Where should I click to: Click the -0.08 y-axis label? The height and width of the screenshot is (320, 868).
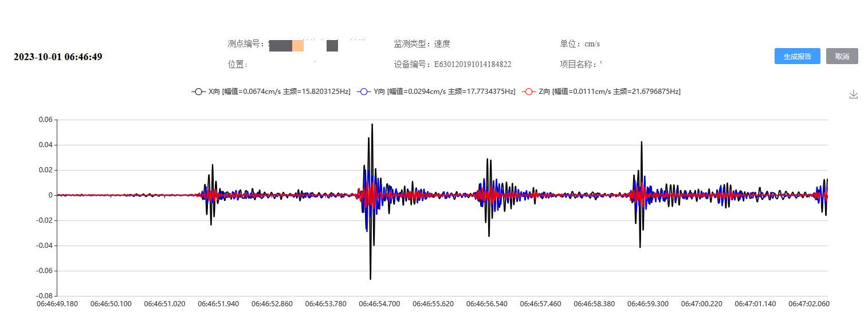44,296
